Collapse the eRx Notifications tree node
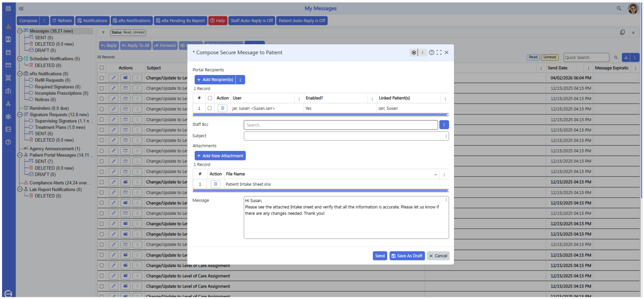 (x=20, y=74)
